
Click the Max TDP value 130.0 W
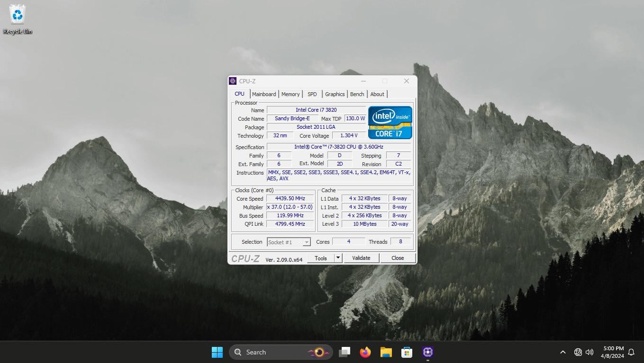point(355,118)
